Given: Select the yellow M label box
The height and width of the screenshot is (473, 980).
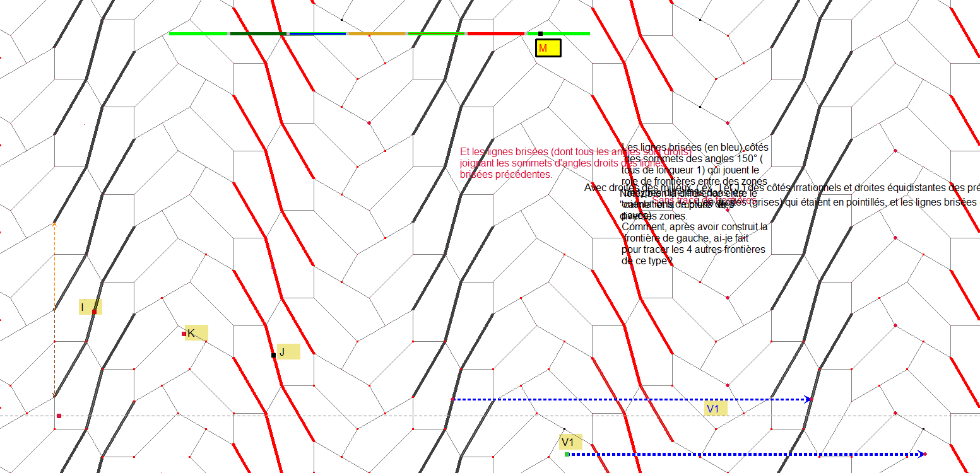Looking at the screenshot, I should (548, 48).
